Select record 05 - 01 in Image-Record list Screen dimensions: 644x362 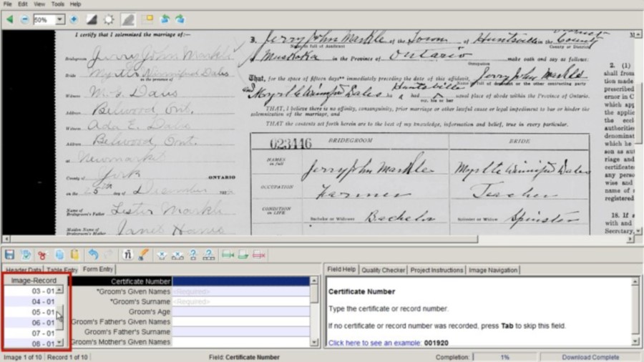(29, 312)
